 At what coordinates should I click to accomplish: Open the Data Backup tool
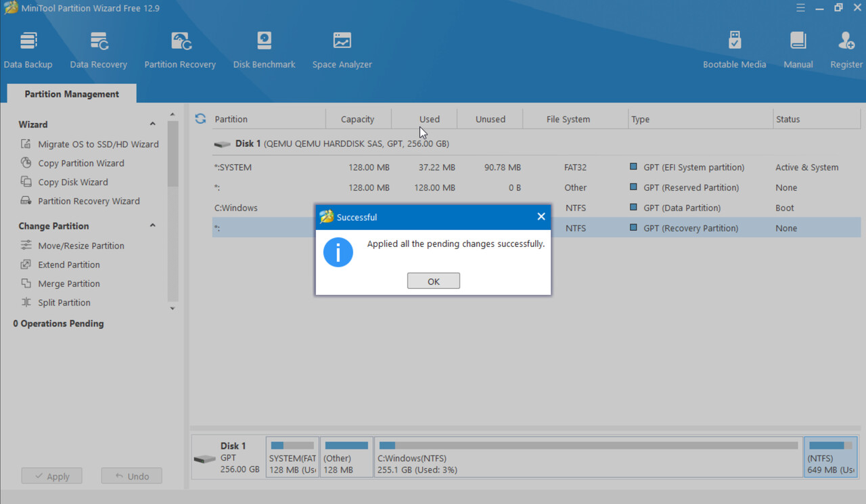point(28,50)
